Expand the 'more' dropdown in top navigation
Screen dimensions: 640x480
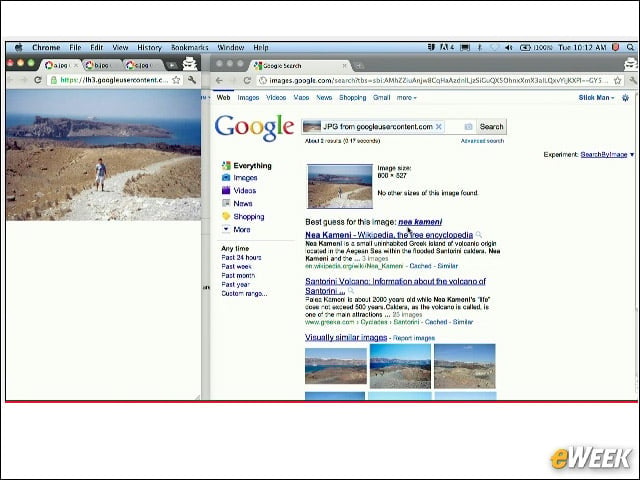click(407, 98)
